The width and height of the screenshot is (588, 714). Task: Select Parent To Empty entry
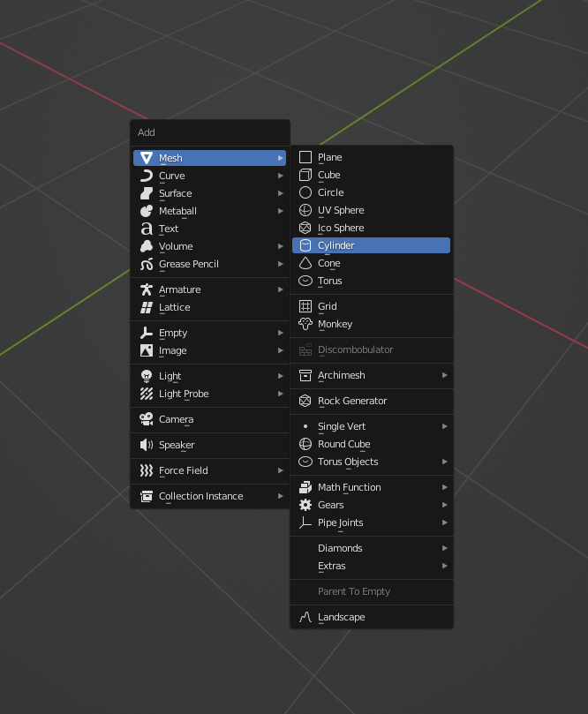[371, 591]
